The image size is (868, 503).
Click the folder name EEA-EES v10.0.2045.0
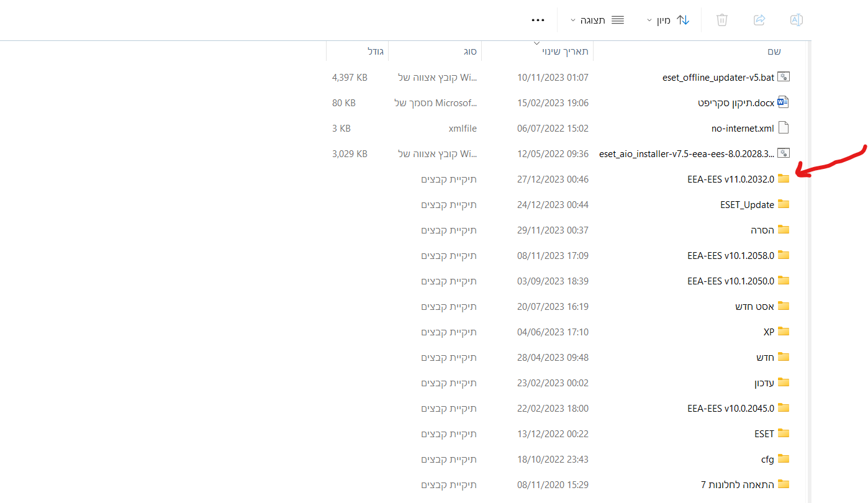[731, 409]
